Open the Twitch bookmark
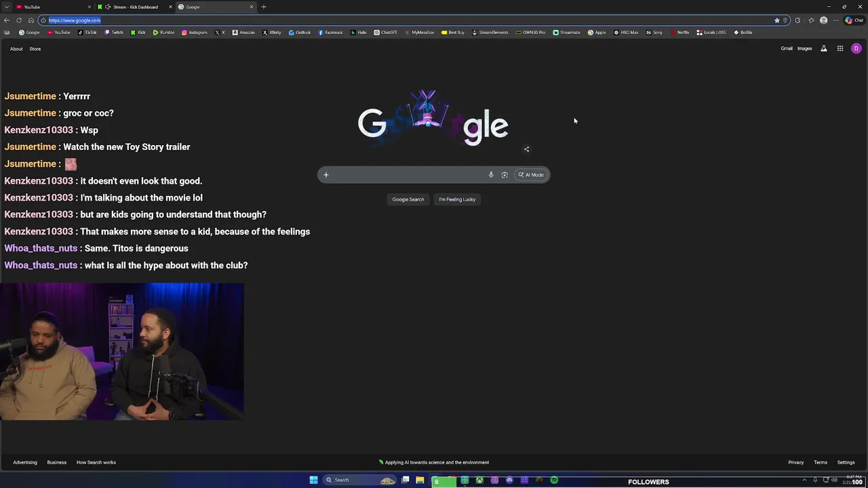This screenshot has width=868, height=488. (114, 33)
